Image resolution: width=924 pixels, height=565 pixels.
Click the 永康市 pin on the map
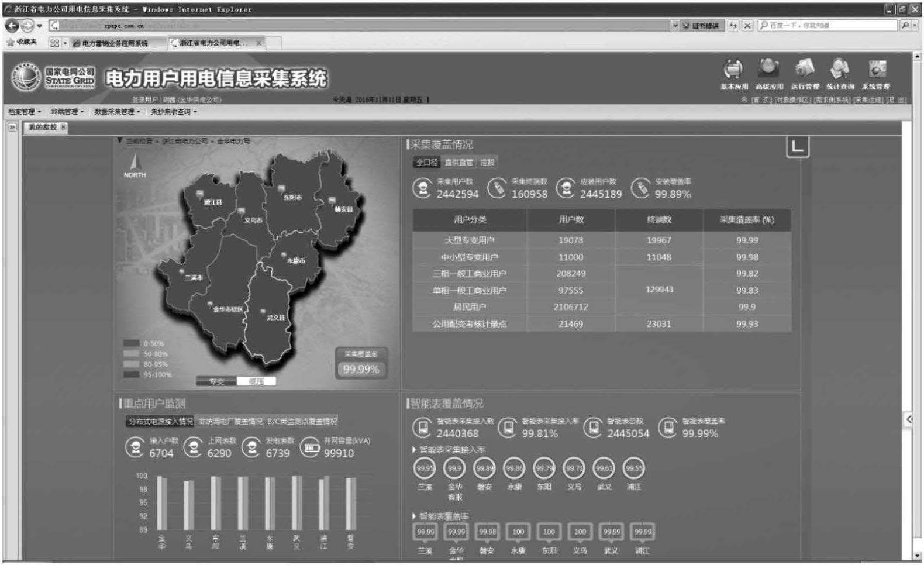[x=284, y=256]
